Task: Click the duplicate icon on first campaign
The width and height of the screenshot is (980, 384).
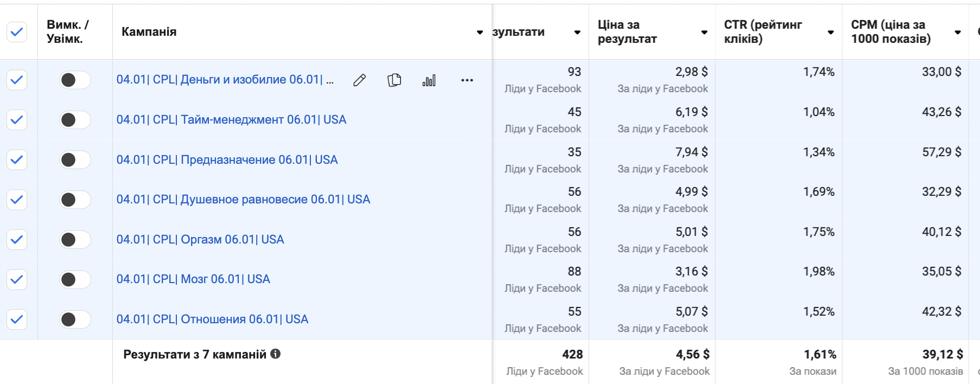Action: click(x=394, y=80)
